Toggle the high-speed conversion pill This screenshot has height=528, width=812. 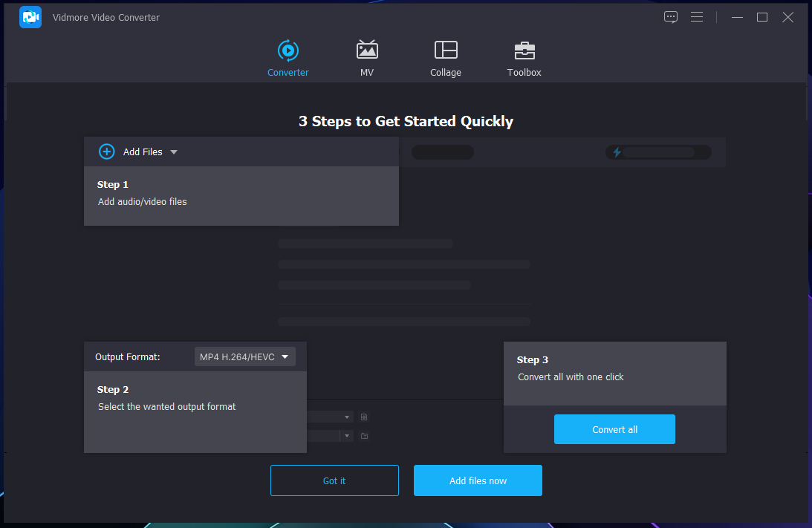658,152
